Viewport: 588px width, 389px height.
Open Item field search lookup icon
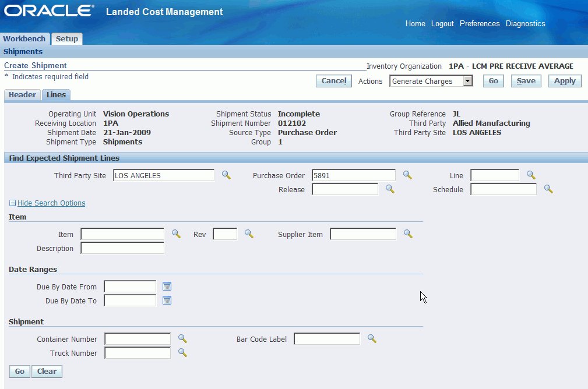[x=176, y=234]
